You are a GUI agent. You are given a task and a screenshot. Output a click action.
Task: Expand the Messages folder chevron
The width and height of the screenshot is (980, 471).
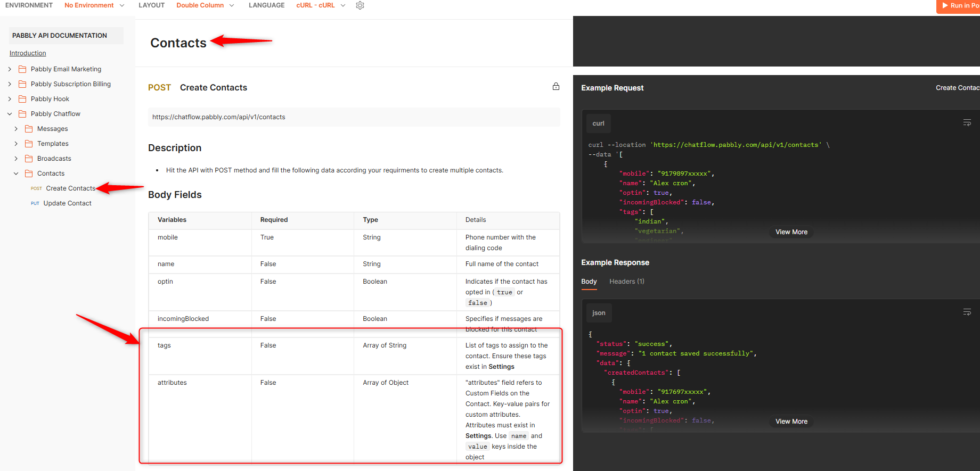16,129
